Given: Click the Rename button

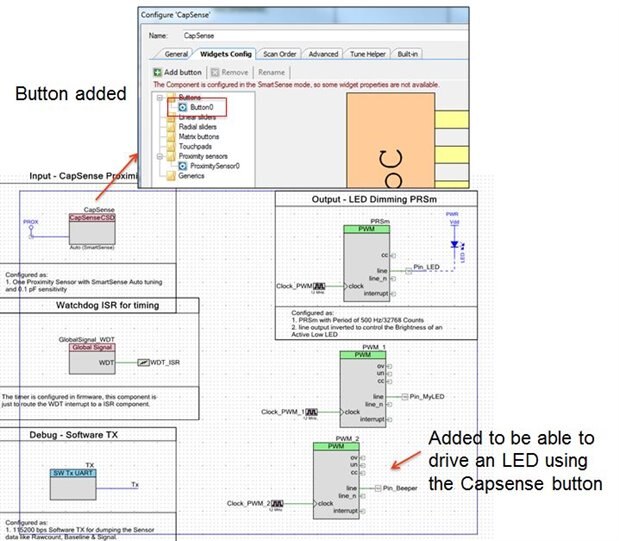Looking at the screenshot, I should 272,73.
